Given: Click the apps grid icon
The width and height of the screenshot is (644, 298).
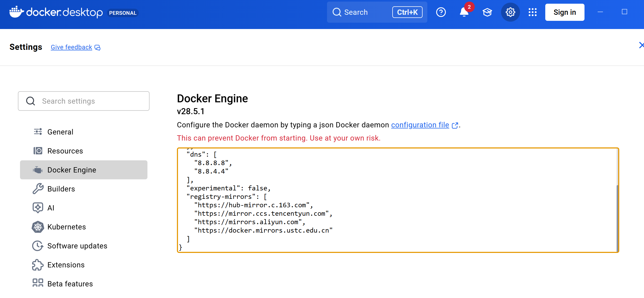Looking at the screenshot, I should coord(533,12).
